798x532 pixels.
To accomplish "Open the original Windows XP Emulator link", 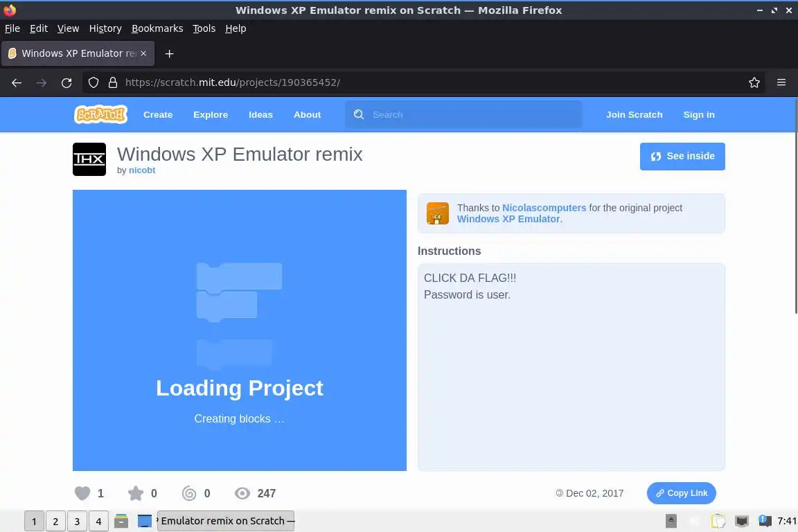I will 508,219.
